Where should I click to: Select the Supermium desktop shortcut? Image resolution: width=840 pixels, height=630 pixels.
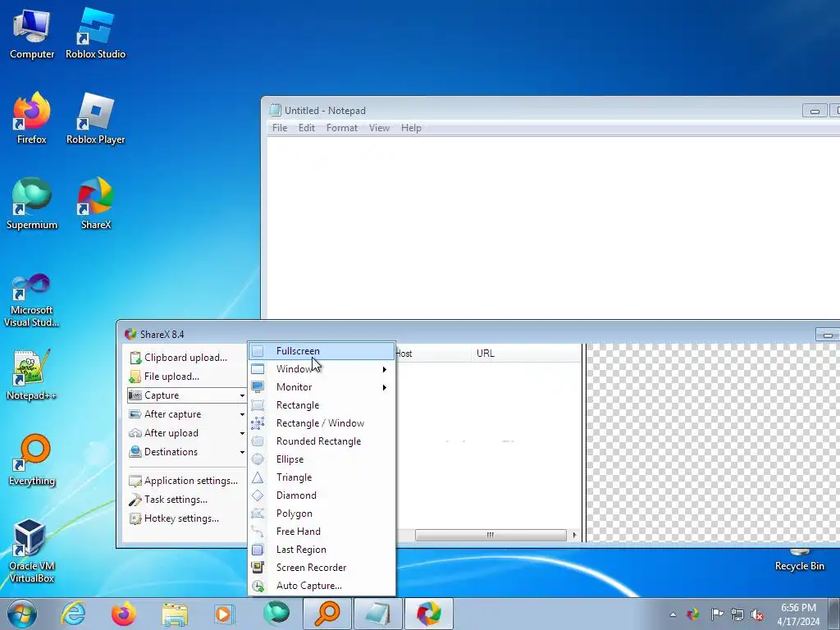[x=32, y=204]
